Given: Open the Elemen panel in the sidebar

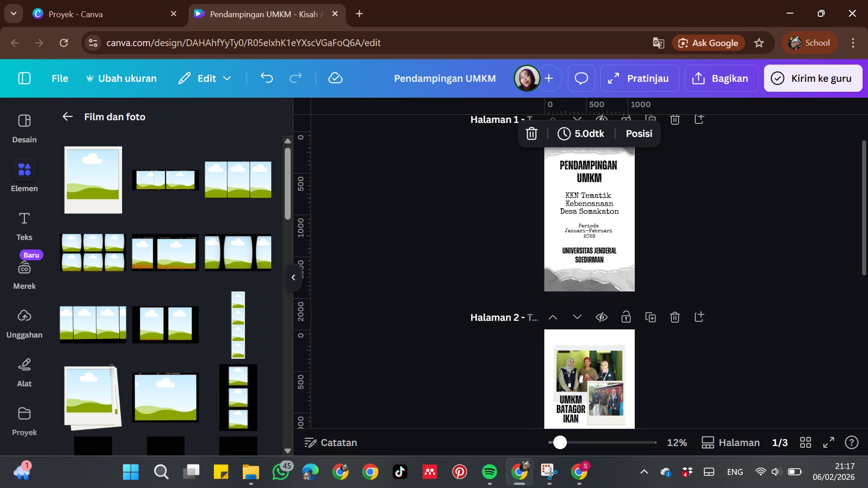Looking at the screenshot, I should [x=24, y=176].
